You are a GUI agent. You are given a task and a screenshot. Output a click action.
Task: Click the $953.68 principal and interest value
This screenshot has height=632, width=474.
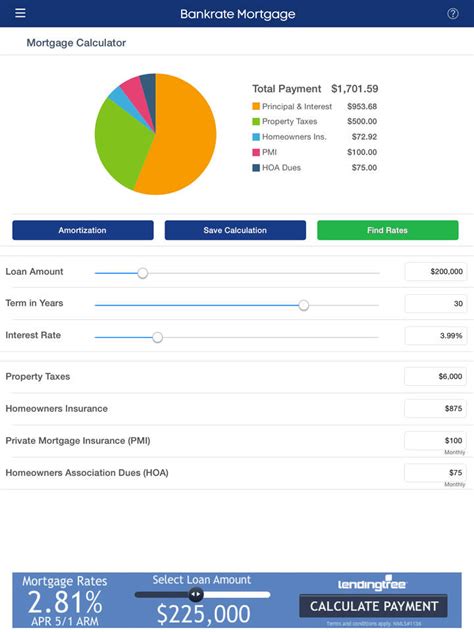click(362, 106)
